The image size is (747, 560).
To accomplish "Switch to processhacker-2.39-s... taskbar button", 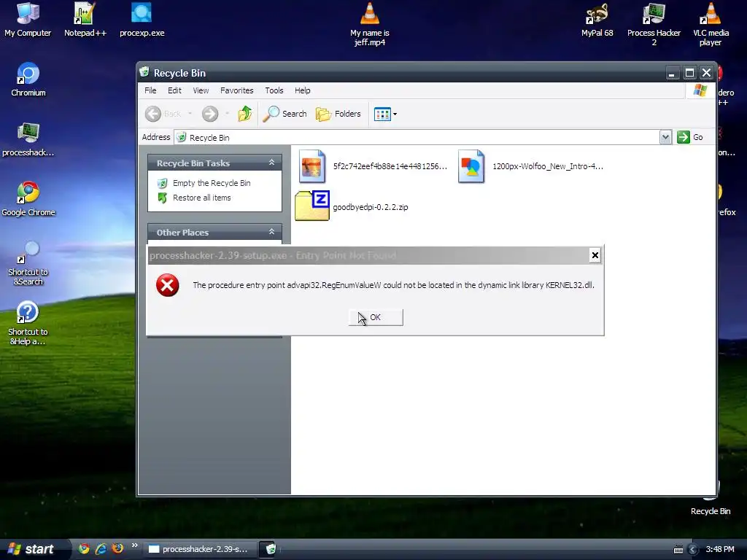I will click(x=199, y=549).
